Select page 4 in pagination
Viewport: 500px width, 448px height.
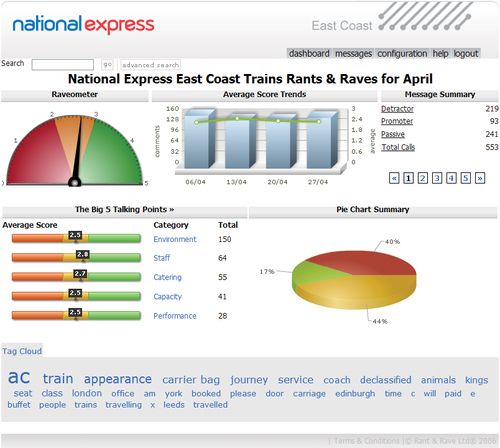(451, 178)
